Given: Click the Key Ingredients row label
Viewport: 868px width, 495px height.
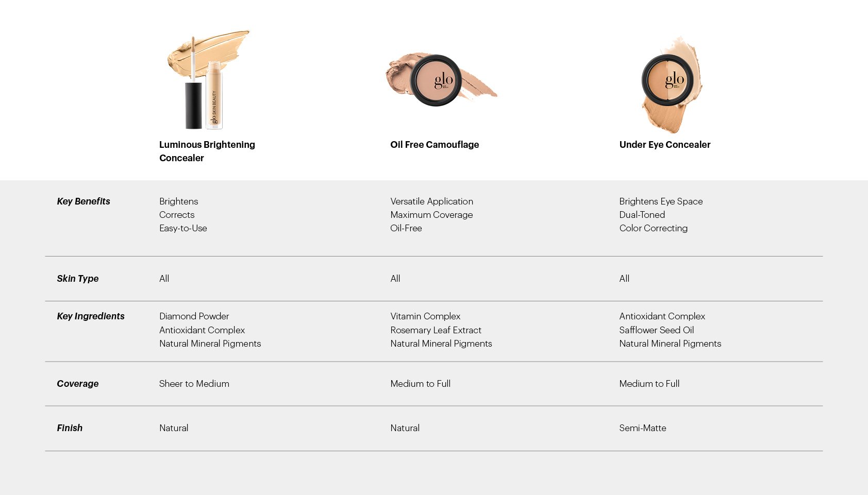Looking at the screenshot, I should click(x=91, y=316).
